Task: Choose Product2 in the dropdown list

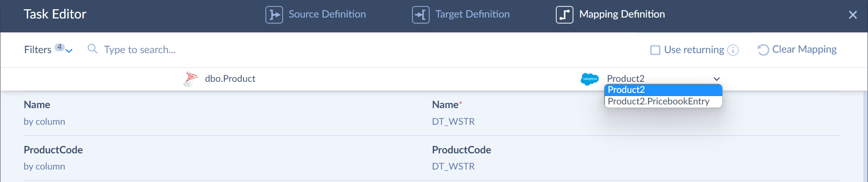Action: click(663, 90)
